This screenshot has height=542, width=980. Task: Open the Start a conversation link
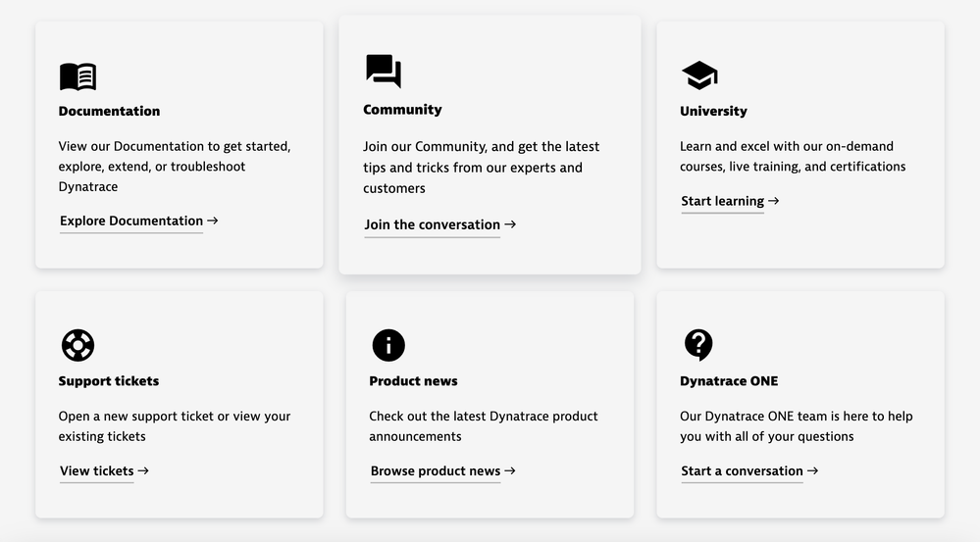(x=749, y=470)
